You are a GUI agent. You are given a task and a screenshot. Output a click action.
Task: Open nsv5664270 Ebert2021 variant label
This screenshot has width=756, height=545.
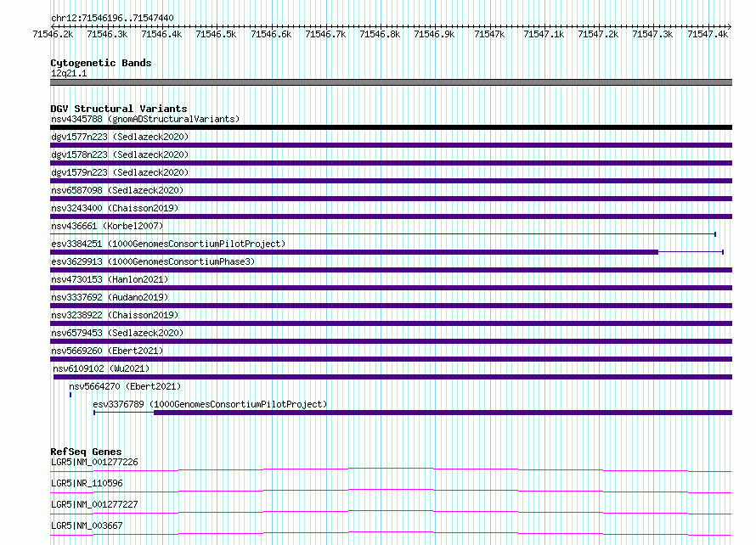tap(125, 386)
